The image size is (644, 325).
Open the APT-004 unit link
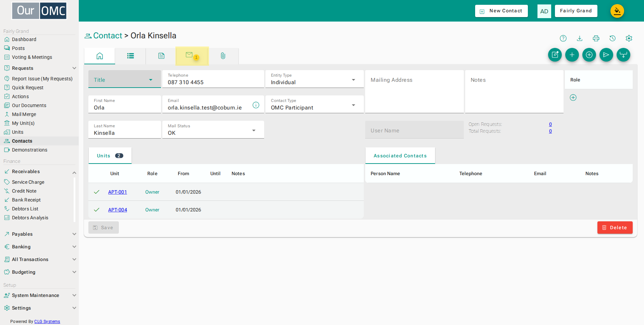pos(117,210)
